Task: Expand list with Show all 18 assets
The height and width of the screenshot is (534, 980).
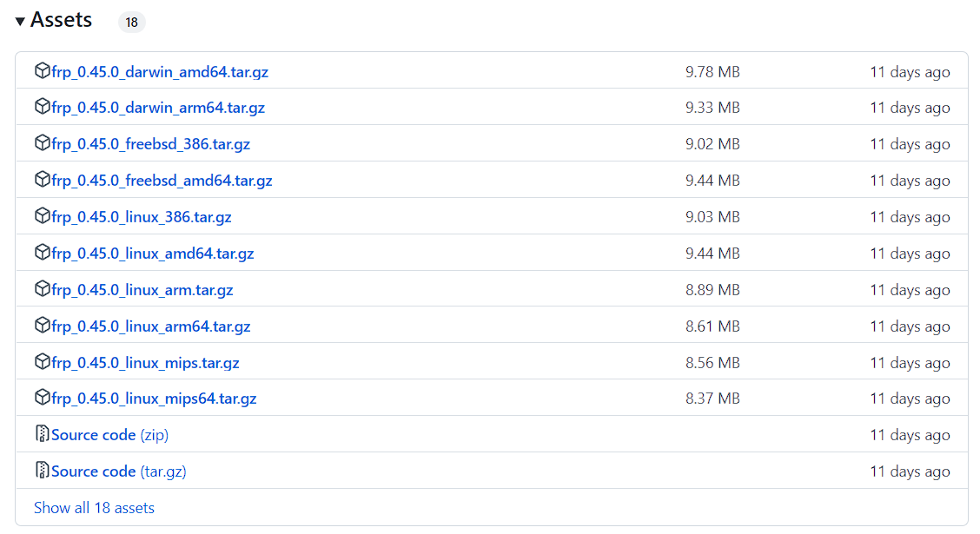Action: pos(94,508)
